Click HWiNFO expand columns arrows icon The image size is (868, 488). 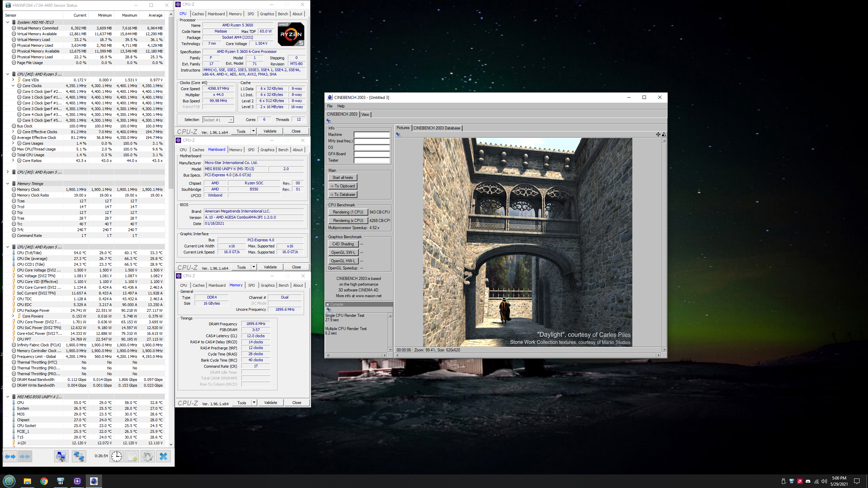[x=10, y=456]
